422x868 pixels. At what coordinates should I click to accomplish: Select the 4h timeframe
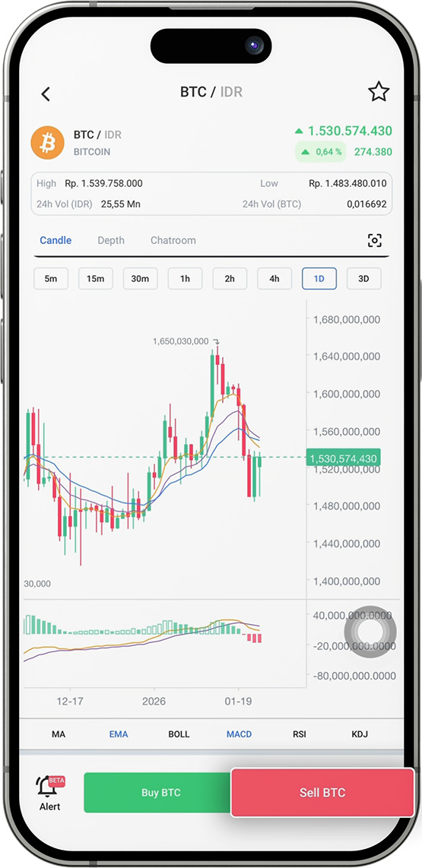[x=274, y=279]
